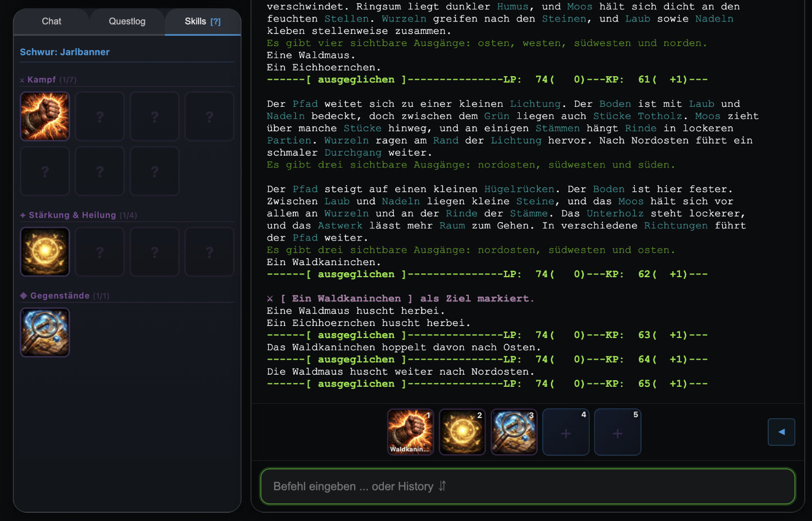Select the golden orb healing skill

coord(45,251)
